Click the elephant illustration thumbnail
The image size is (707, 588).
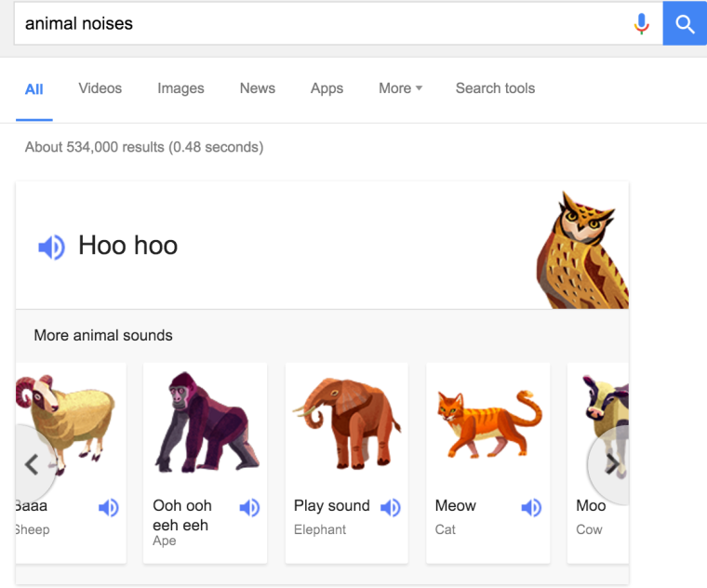(346, 423)
